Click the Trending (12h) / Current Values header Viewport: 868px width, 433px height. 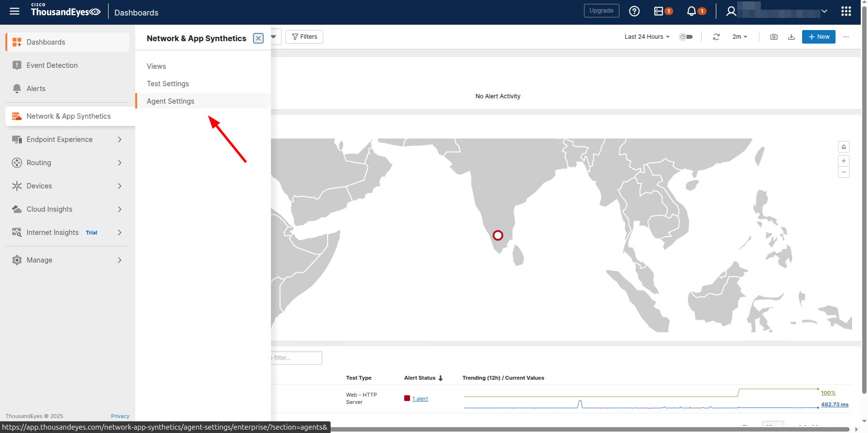[x=503, y=378]
